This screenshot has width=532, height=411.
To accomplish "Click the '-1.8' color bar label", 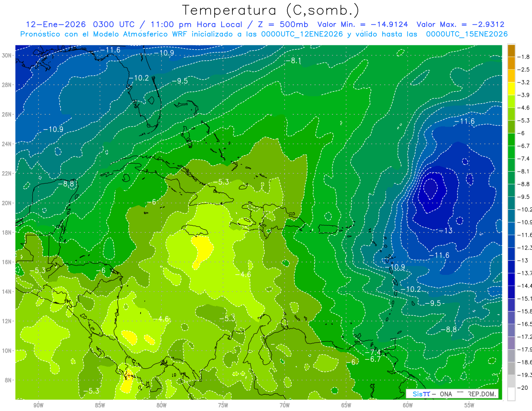I will tap(524, 57).
